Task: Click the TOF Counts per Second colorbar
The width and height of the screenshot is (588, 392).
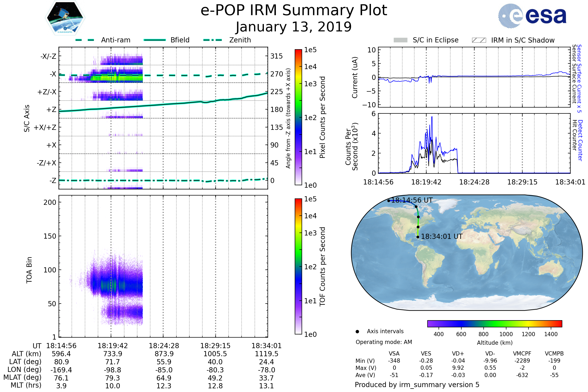Action: point(298,266)
